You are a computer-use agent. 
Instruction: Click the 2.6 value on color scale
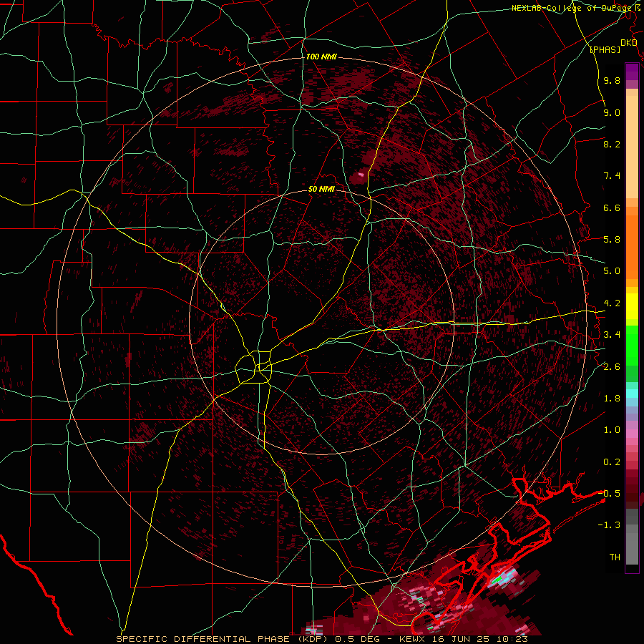pyautogui.click(x=612, y=366)
